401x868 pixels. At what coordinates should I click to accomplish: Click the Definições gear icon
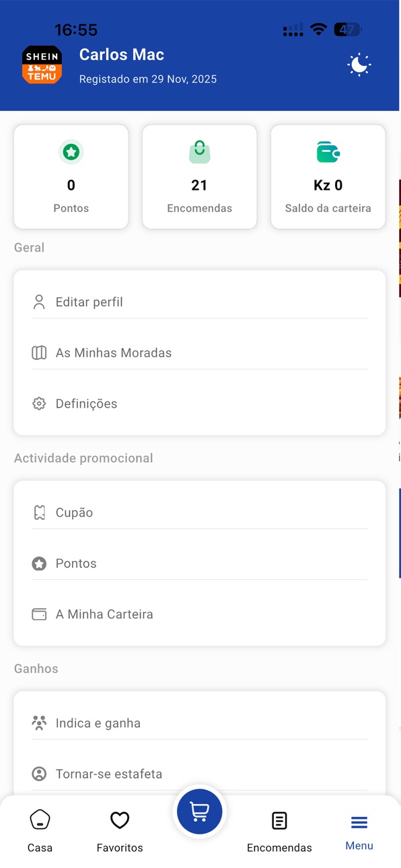39,404
